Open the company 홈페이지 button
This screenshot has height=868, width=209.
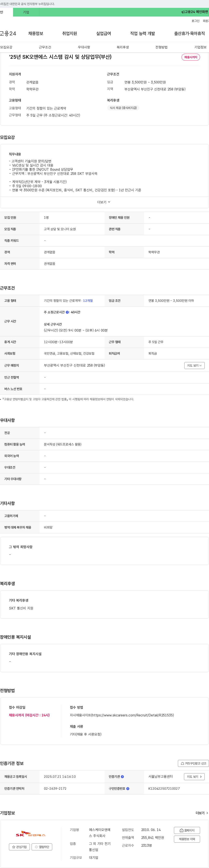[187, 830]
